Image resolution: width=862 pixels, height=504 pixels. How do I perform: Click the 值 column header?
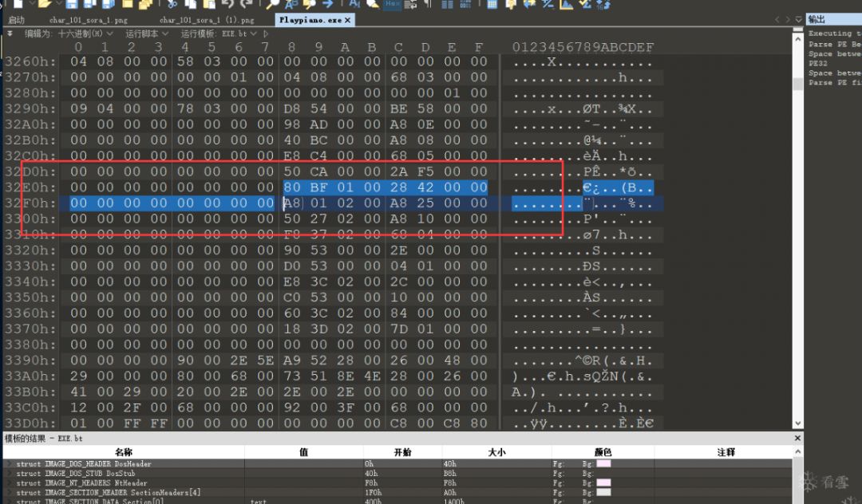click(x=303, y=452)
